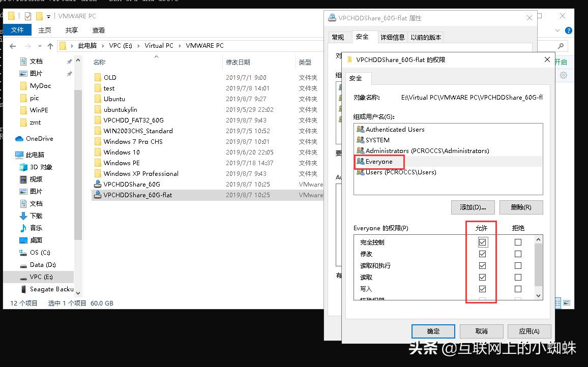
Task: Click the 应用(A) button
Action: coord(529,331)
